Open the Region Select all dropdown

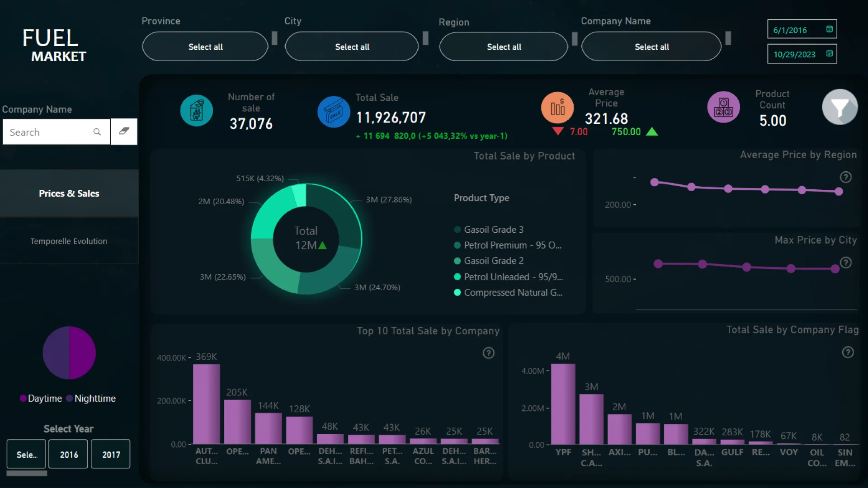(504, 47)
